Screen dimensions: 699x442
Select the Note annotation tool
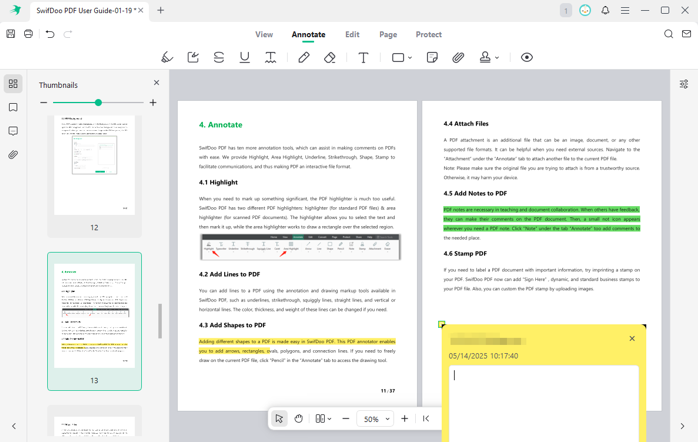(x=432, y=57)
